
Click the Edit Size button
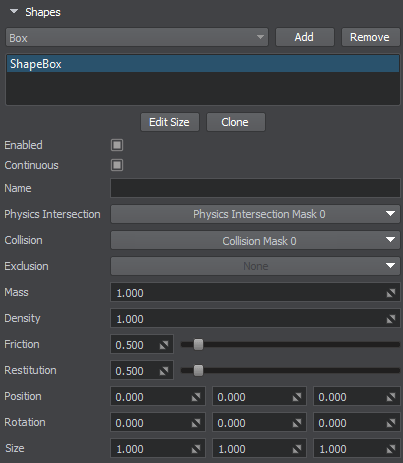pyautogui.click(x=170, y=122)
